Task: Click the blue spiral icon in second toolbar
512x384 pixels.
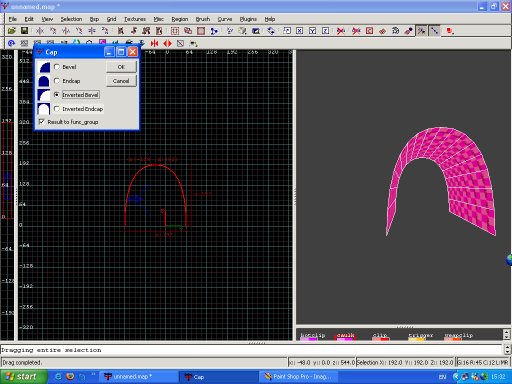Action: coord(11,43)
